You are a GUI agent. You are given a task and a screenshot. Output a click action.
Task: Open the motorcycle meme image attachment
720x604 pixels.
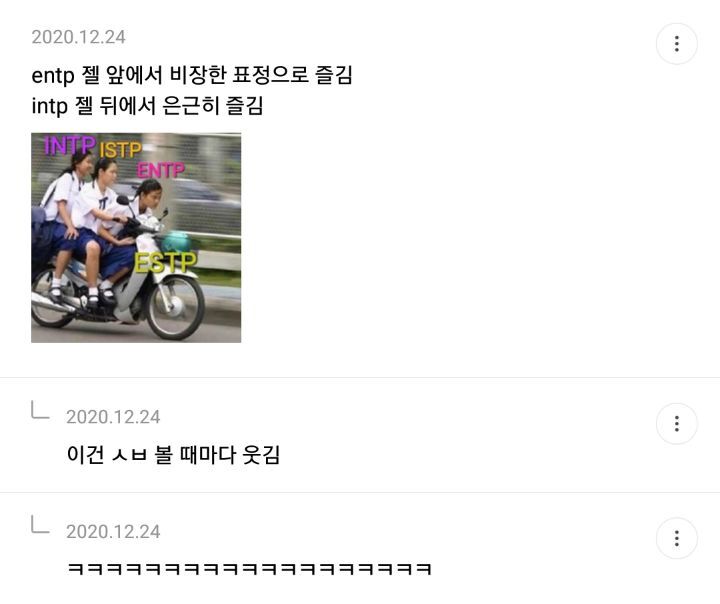click(136, 237)
